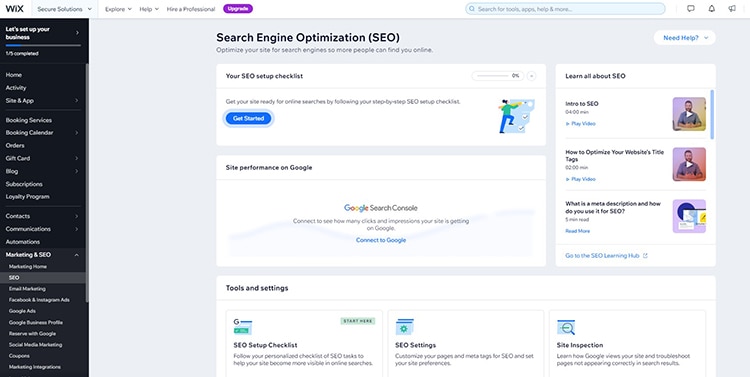This screenshot has width=750, height=377.
Task: Expand the Contacts sidebar section
Action: pyautogui.click(x=77, y=216)
